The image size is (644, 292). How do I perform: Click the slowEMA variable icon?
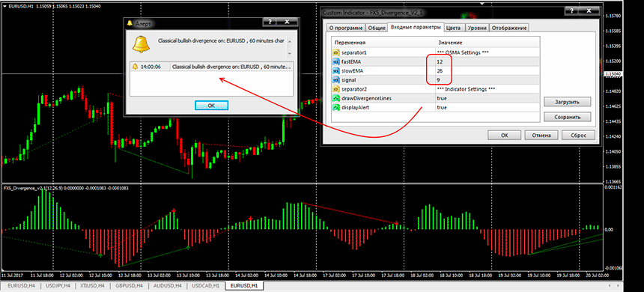click(x=336, y=70)
